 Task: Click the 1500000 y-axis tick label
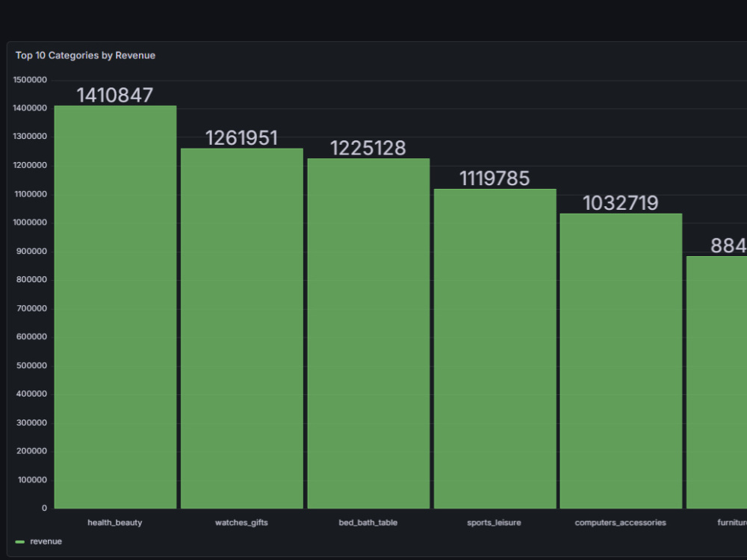(30, 80)
